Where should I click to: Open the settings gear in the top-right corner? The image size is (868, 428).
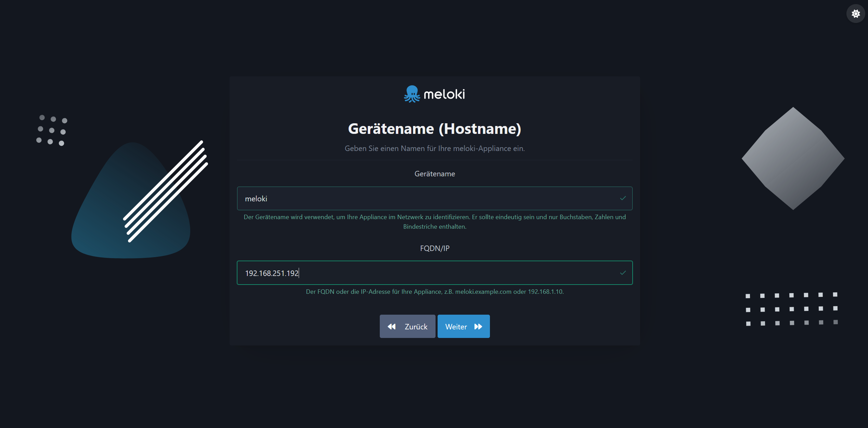point(855,13)
